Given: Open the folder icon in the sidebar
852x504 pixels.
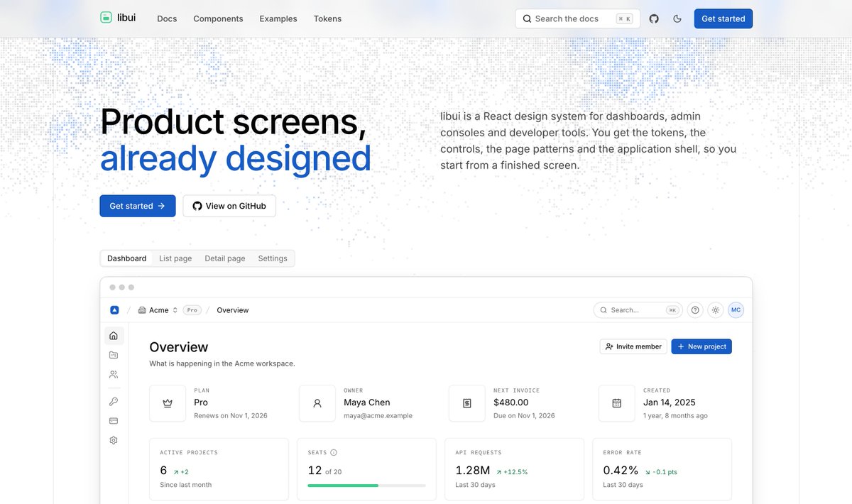Looking at the screenshot, I should [114, 355].
